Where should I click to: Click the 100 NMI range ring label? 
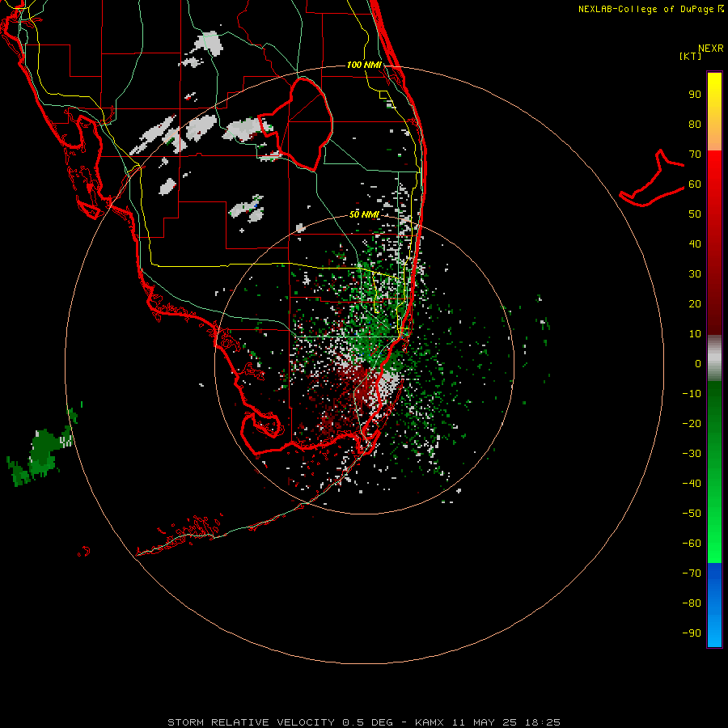(364, 65)
